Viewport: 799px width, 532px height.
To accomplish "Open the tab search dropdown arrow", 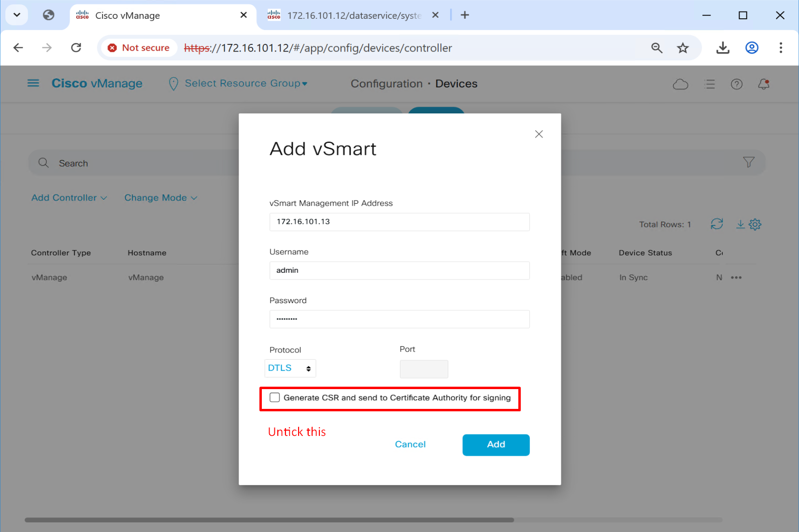I will click(17, 15).
